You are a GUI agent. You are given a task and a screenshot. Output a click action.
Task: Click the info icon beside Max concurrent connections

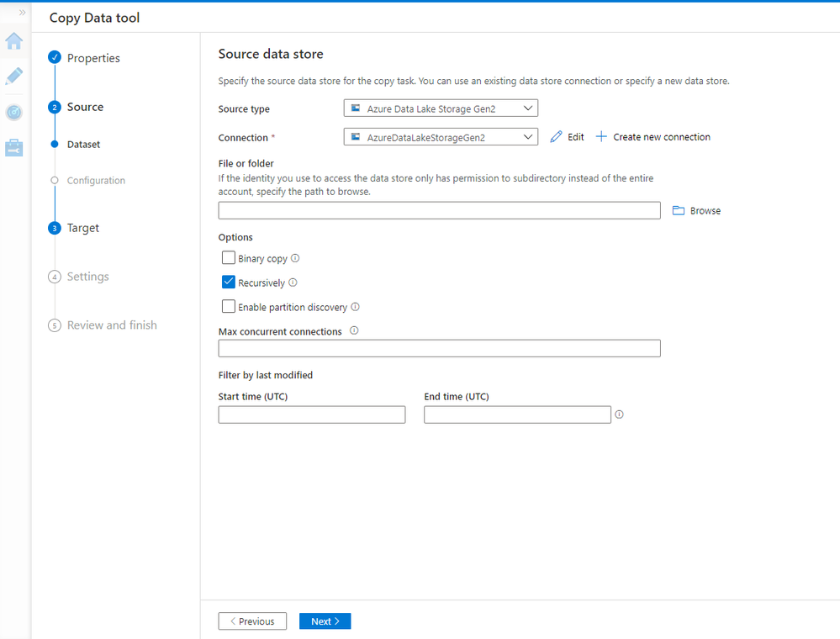[x=354, y=331]
